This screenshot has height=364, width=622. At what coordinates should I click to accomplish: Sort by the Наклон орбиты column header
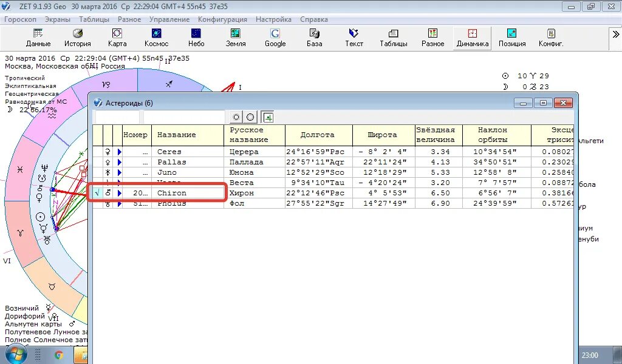(x=497, y=135)
